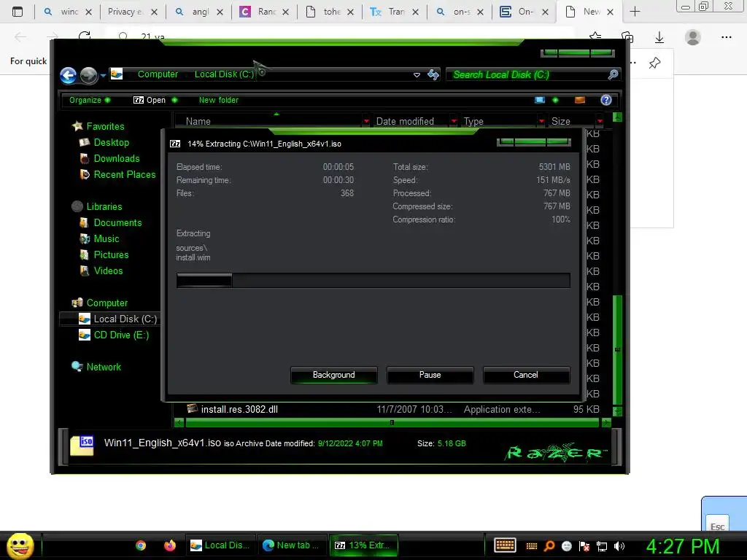Click the extraction progress bar
Viewport: 747px width, 560px height.
pos(373,281)
